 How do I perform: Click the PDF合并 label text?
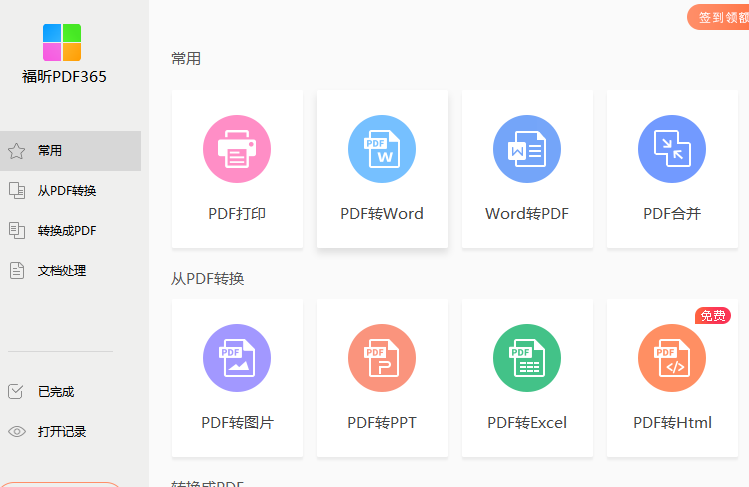(672, 213)
